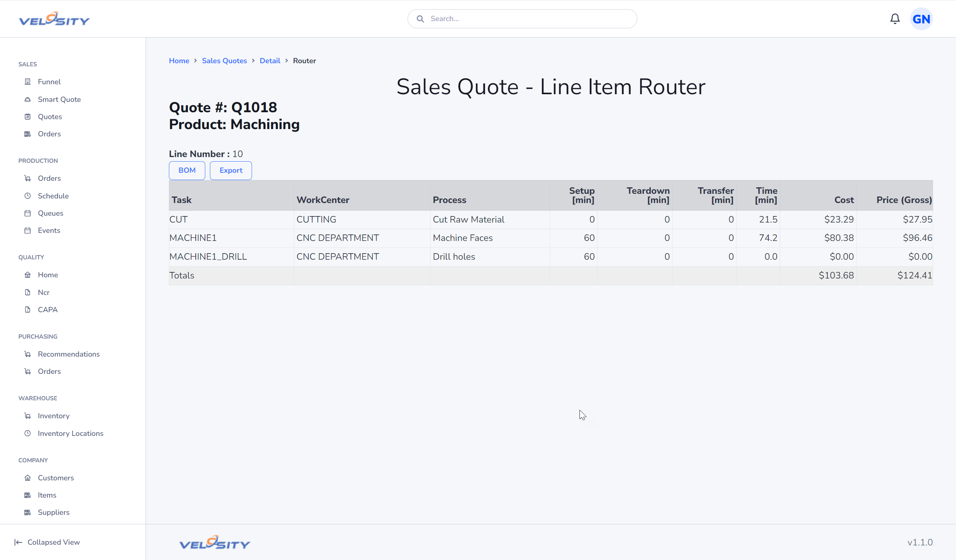Screen dimensions: 956x560
Task: Follow the Detail breadcrumb link
Action: coord(270,61)
